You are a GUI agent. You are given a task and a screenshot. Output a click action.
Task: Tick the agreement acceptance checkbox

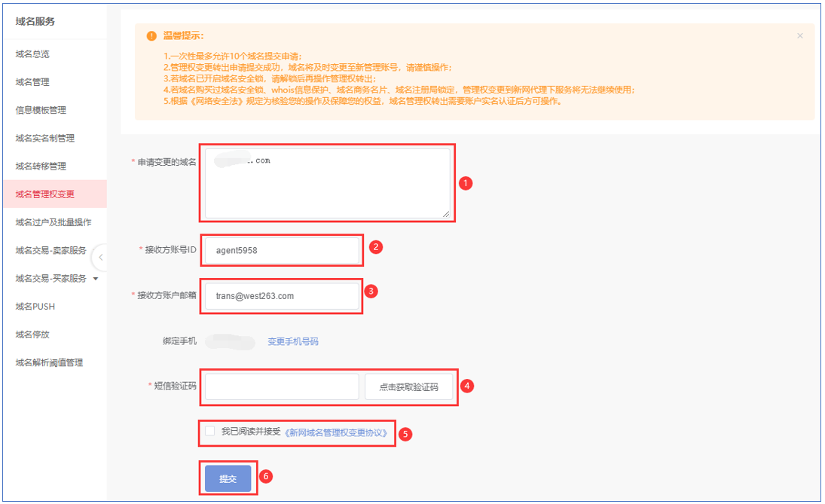point(210,431)
